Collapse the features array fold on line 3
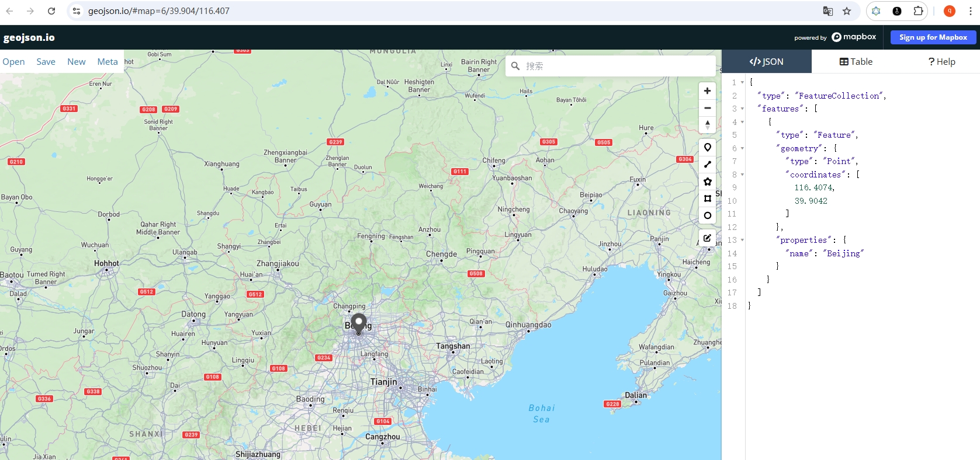 (x=742, y=109)
